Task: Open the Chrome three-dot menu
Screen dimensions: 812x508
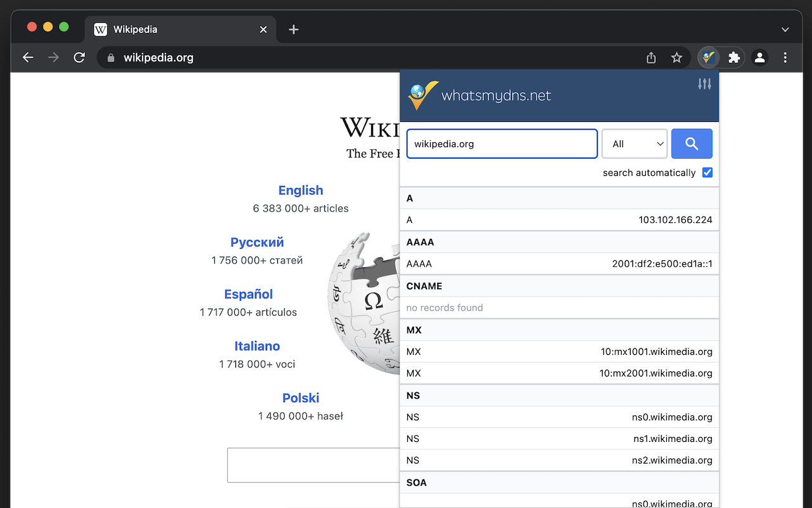Action: point(785,57)
